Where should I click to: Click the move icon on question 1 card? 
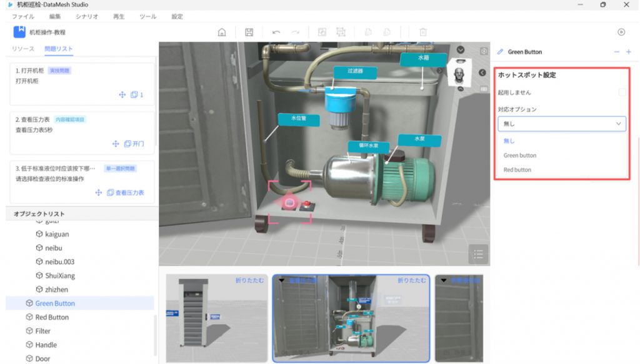(x=122, y=95)
